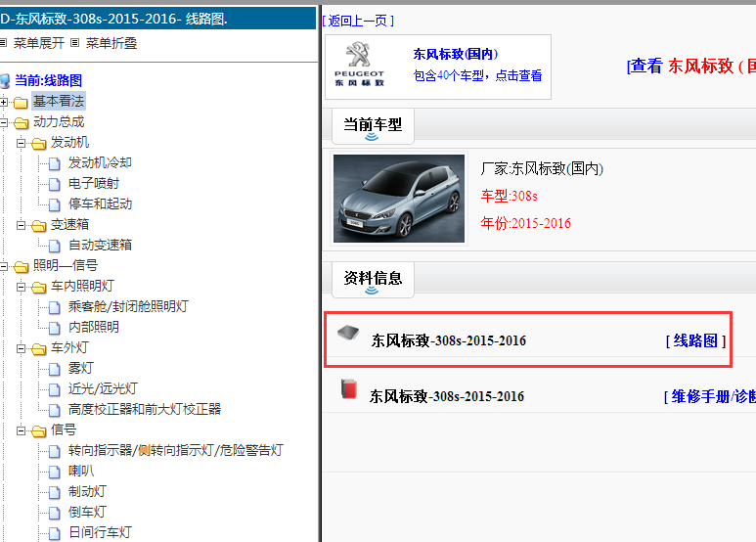Click the folder icon of 车内照明灯
Screen dimensions: 756x542
38,288
